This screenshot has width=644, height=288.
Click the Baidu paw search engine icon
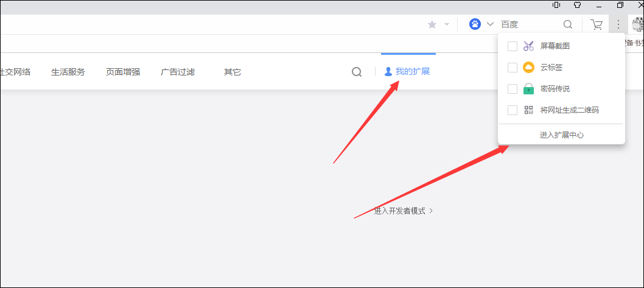pyautogui.click(x=475, y=24)
